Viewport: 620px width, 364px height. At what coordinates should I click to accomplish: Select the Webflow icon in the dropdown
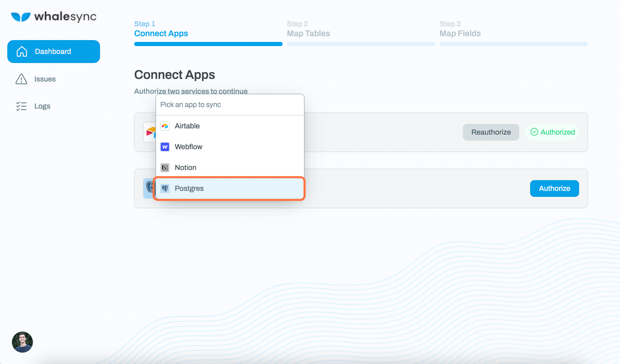pyautogui.click(x=165, y=147)
